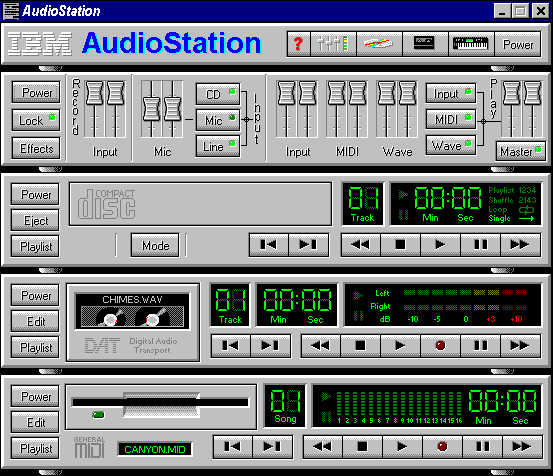Click Mode button on CD player

click(x=155, y=245)
